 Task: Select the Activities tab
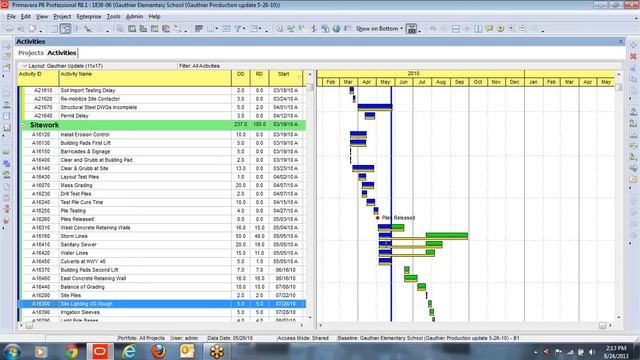(62, 53)
